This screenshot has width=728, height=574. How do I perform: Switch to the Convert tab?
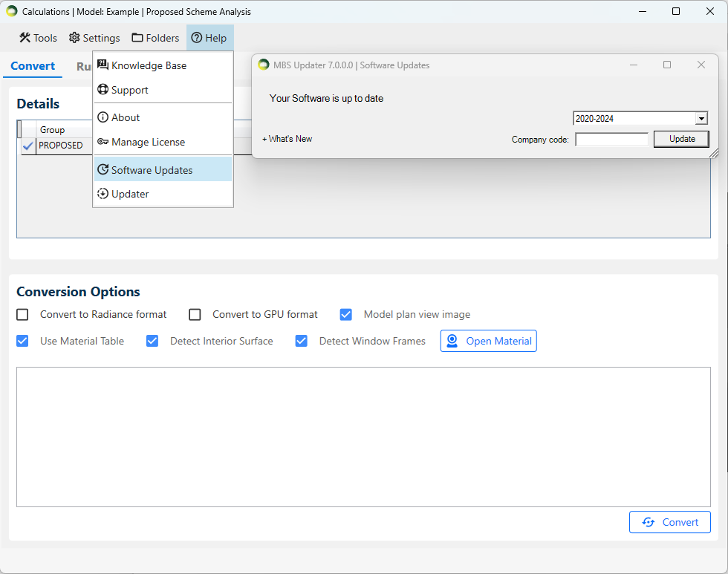tap(33, 66)
